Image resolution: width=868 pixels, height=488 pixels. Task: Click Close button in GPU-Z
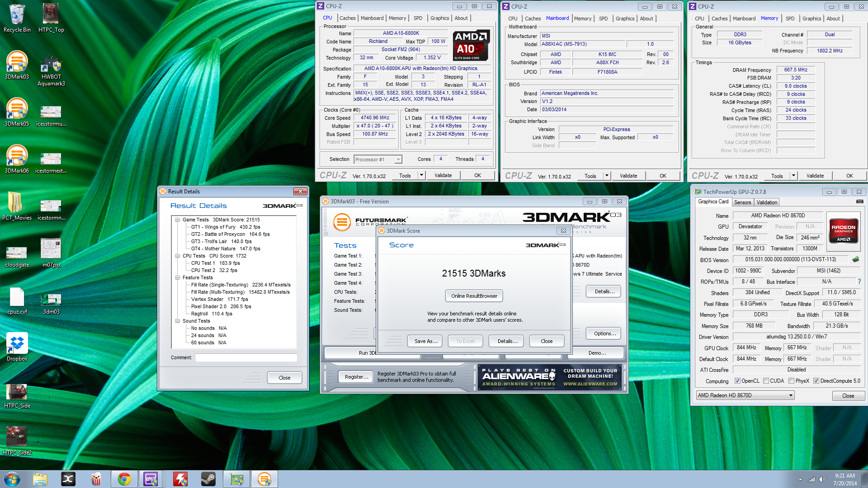(x=848, y=395)
